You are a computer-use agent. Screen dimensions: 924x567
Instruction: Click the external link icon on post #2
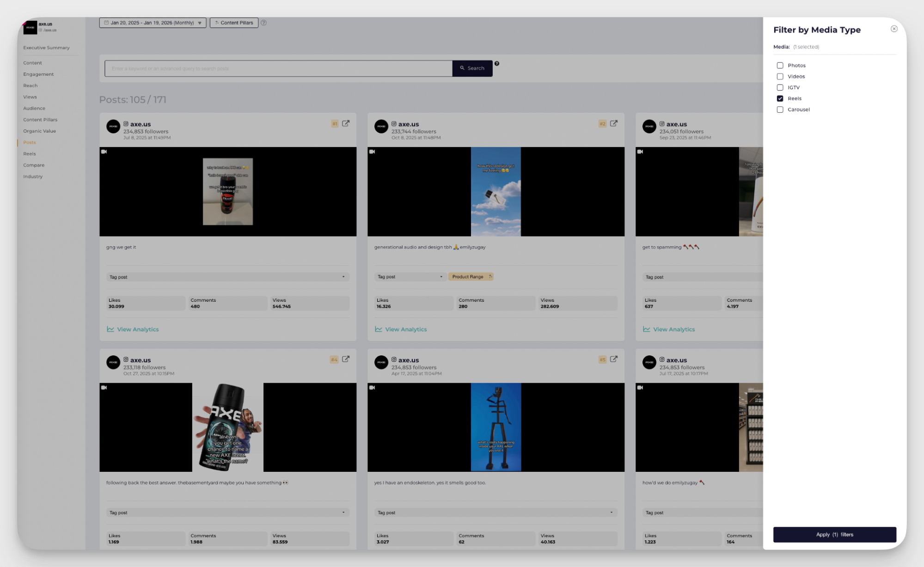pos(613,123)
